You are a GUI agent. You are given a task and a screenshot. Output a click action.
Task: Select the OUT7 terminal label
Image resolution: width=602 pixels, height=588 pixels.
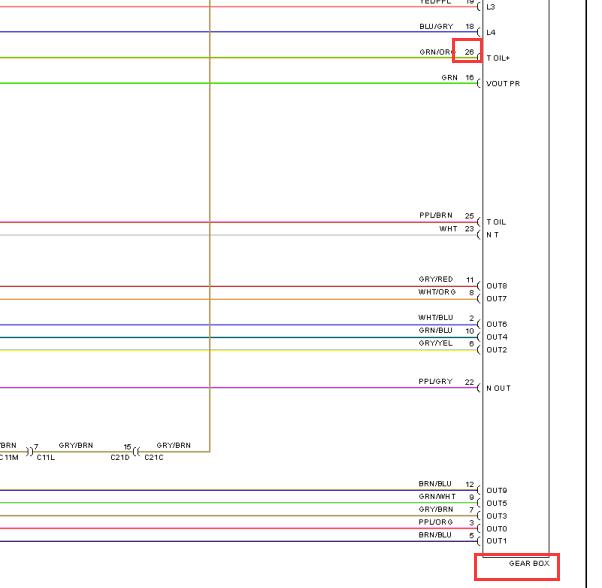497,299
